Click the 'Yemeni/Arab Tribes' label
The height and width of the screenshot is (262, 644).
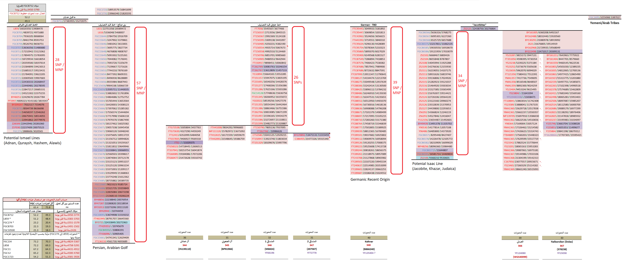tap(604, 23)
